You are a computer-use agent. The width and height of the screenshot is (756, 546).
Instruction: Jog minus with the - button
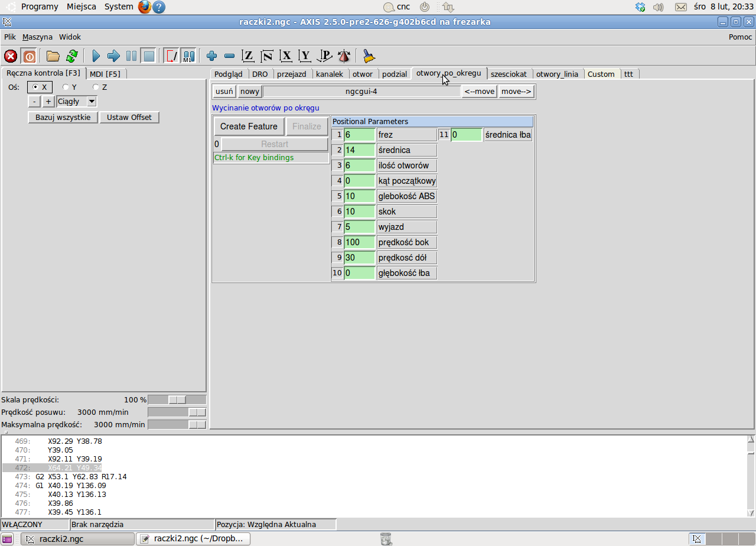35,101
